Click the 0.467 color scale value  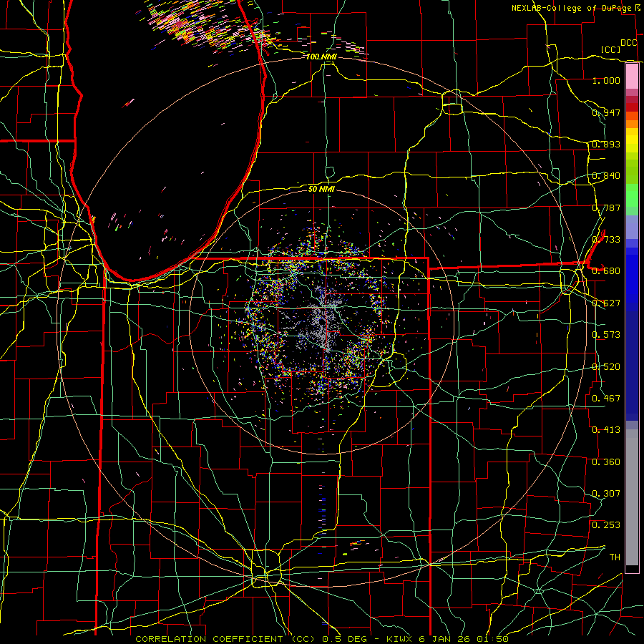tap(606, 399)
